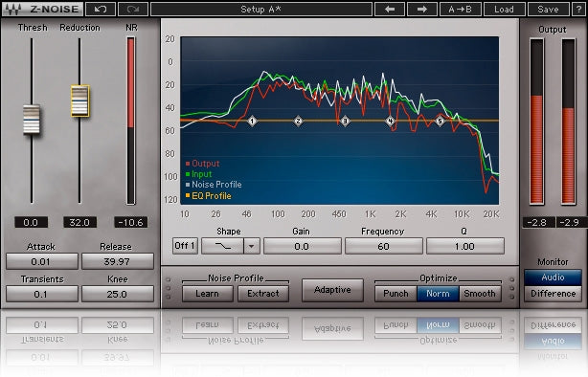This screenshot has height=377, width=588.
Task: Select EQ band marker 1
Action: point(253,122)
